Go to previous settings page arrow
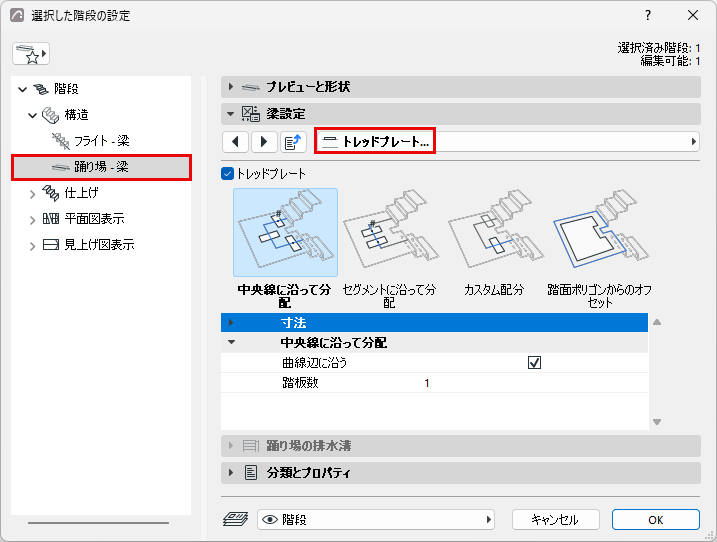The image size is (717, 542). [x=235, y=142]
